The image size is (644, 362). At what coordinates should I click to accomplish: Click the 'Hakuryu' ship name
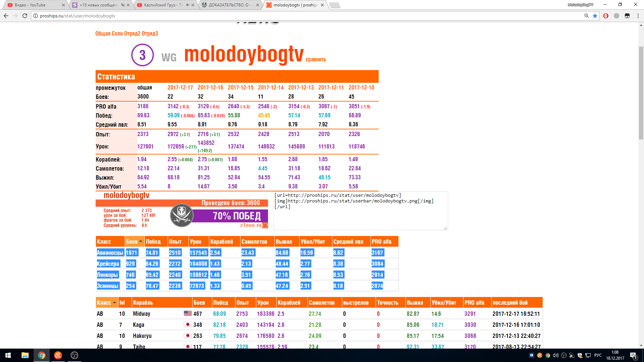(x=142, y=336)
